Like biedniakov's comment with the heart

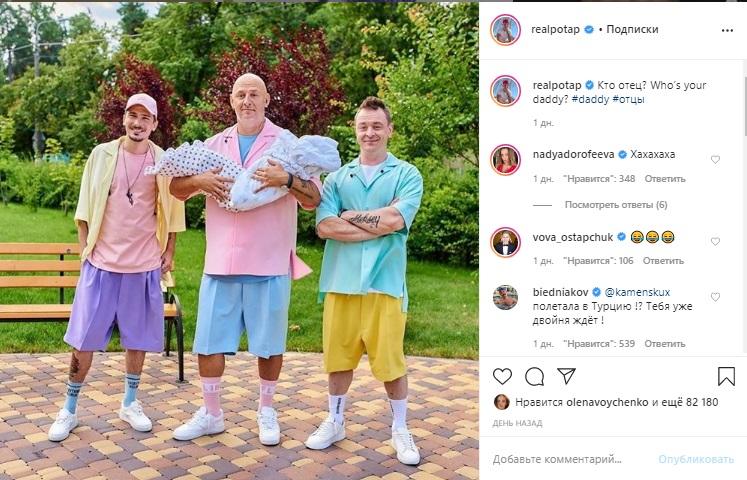[715, 297]
